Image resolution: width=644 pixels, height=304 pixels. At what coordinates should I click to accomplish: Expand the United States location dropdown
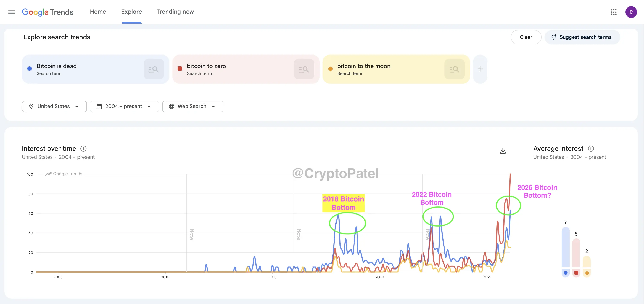click(x=54, y=107)
